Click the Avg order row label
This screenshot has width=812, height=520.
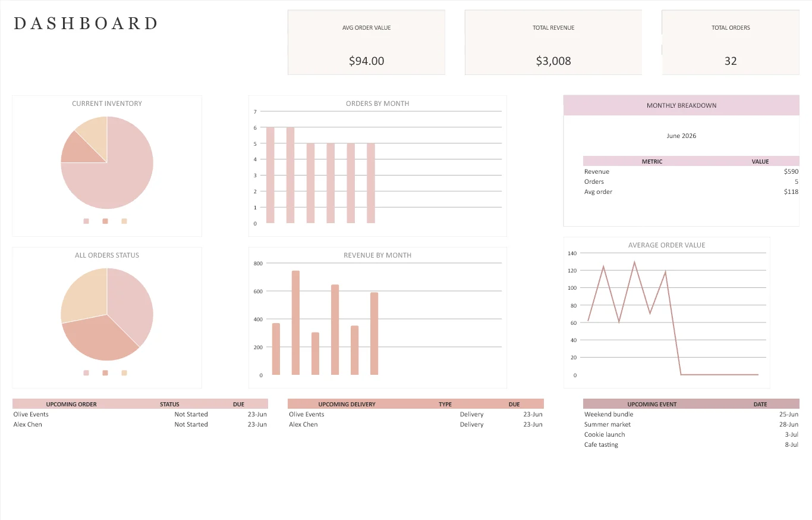coord(598,192)
